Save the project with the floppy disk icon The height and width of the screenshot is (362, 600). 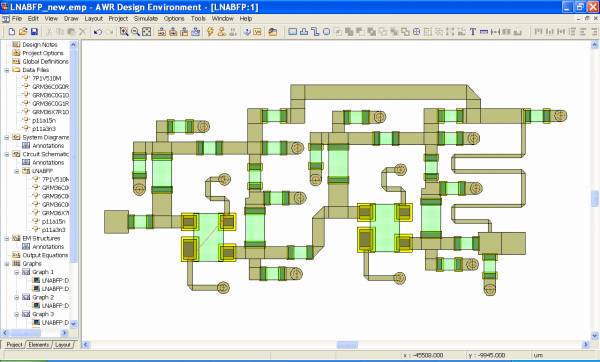(34, 32)
